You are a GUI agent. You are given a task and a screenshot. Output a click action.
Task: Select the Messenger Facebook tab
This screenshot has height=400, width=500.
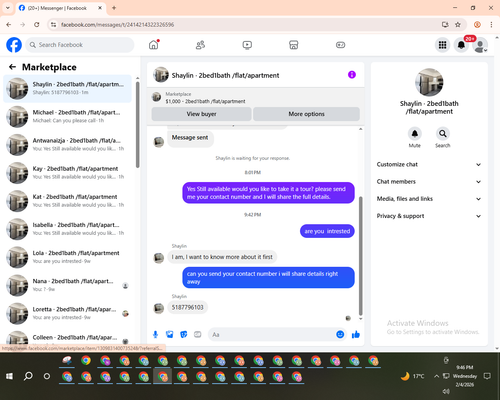pyautogui.click(x=60, y=8)
